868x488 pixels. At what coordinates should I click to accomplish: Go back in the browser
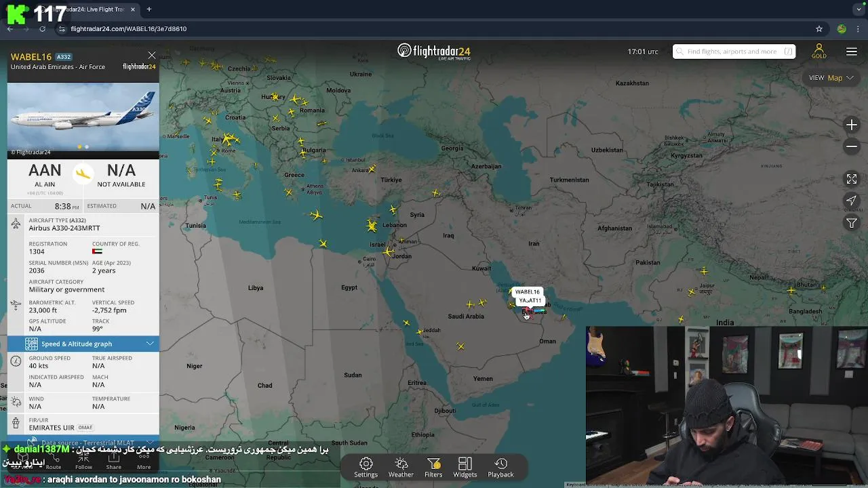pos(10,29)
